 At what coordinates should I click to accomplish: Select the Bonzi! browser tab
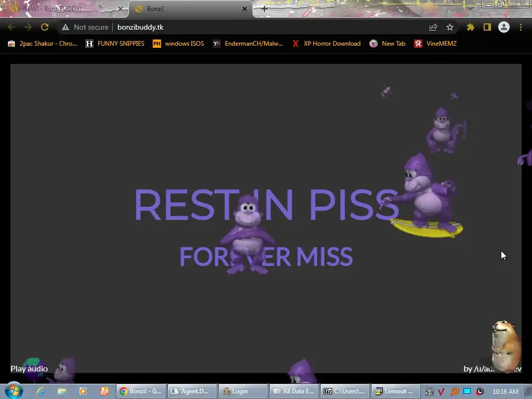(190, 9)
